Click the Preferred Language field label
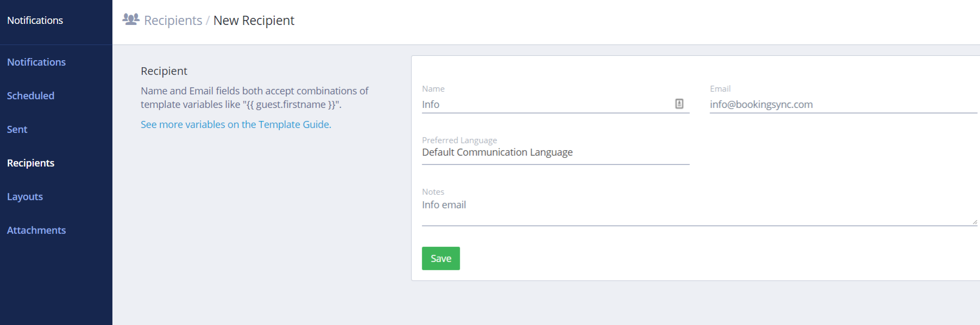Screen dimensions: 980x325 (459, 141)
